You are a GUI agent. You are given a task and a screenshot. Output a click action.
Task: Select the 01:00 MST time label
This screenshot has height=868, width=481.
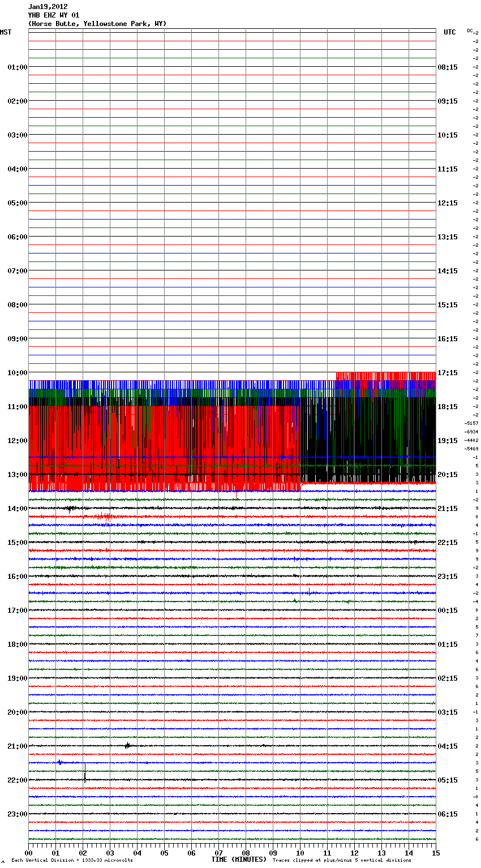click(x=17, y=67)
